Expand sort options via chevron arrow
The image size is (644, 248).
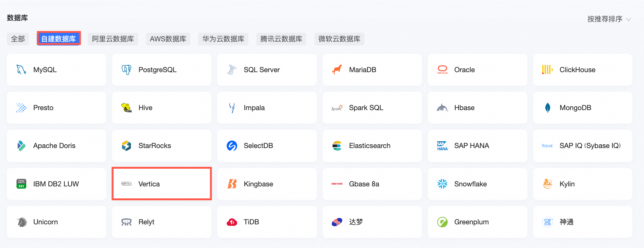point(629,19)
